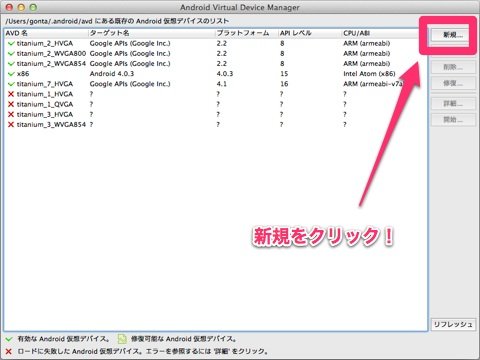Click the API レベル column header

[x=310, y=33]
